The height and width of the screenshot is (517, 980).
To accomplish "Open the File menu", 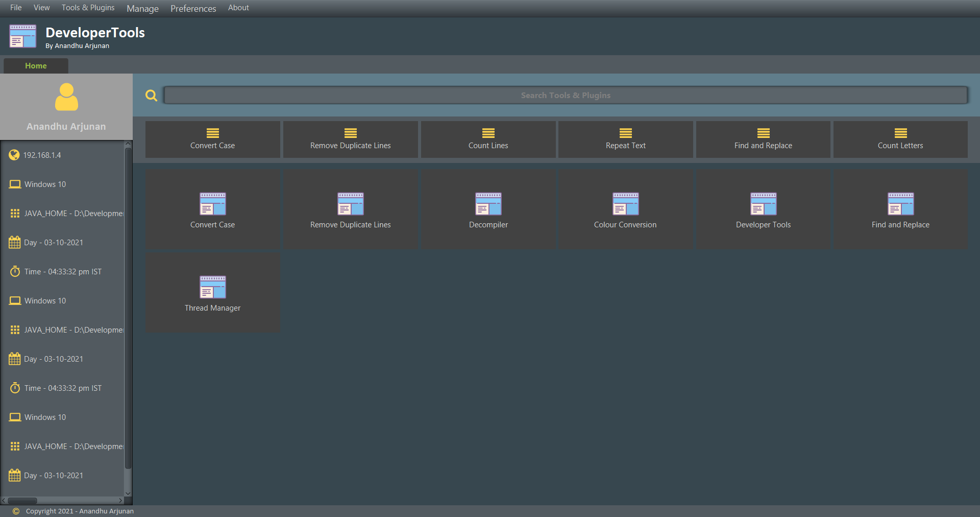I will point(16,8).
